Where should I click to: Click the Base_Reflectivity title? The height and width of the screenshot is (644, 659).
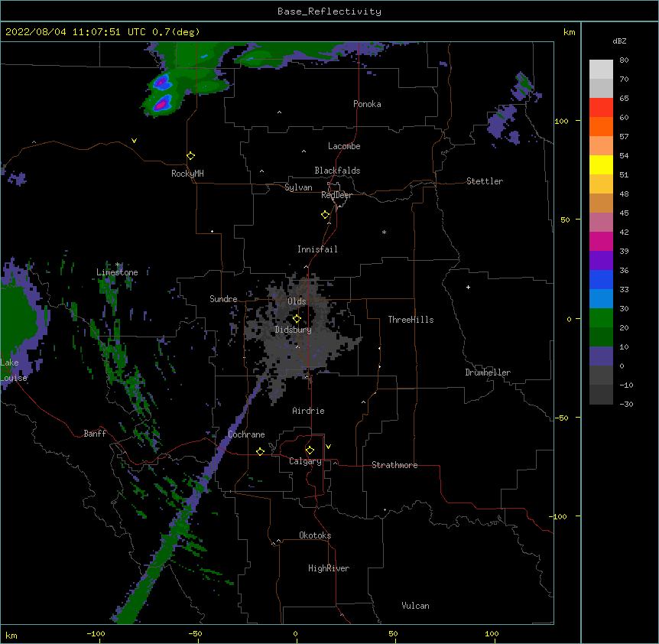pos(329,11)
